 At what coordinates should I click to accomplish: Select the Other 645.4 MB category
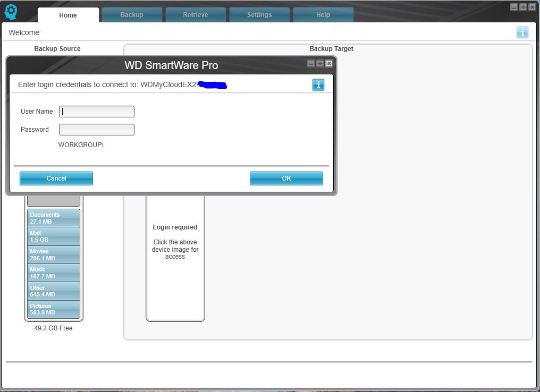(x=54, y=291)
